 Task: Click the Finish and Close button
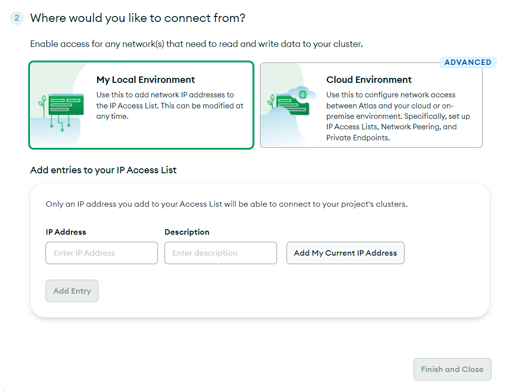[x=452, y=369]
